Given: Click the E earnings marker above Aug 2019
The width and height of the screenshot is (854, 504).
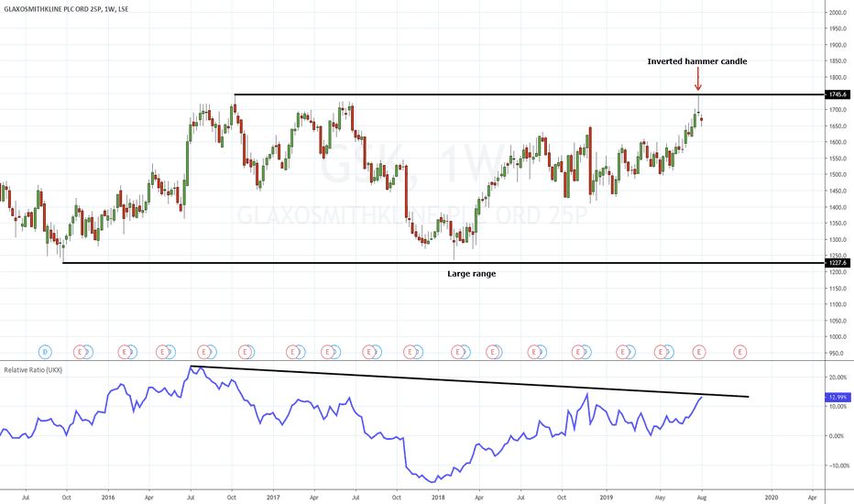Looking at the screenshot, I should click(x=699, y=352).
